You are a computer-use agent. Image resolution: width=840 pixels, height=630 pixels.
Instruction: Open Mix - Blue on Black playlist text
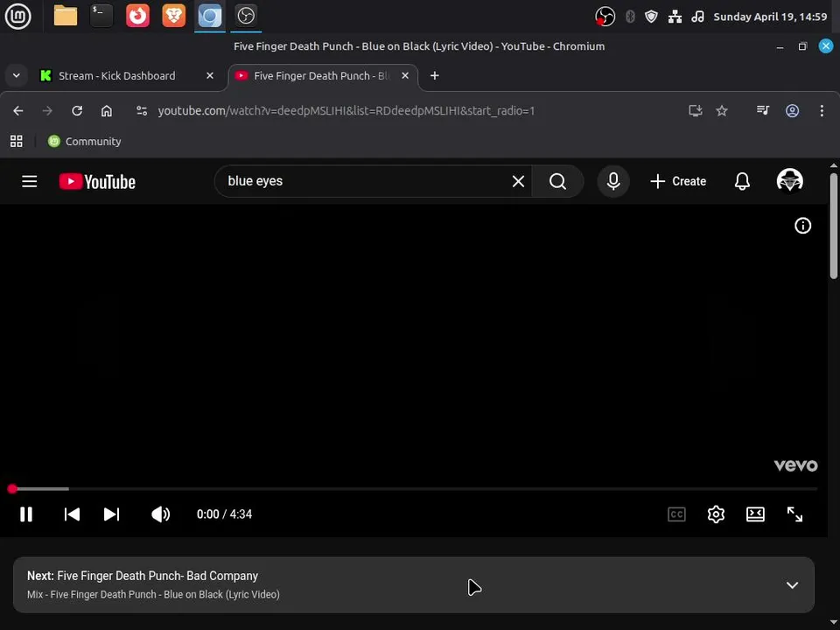tap(153, 595)
